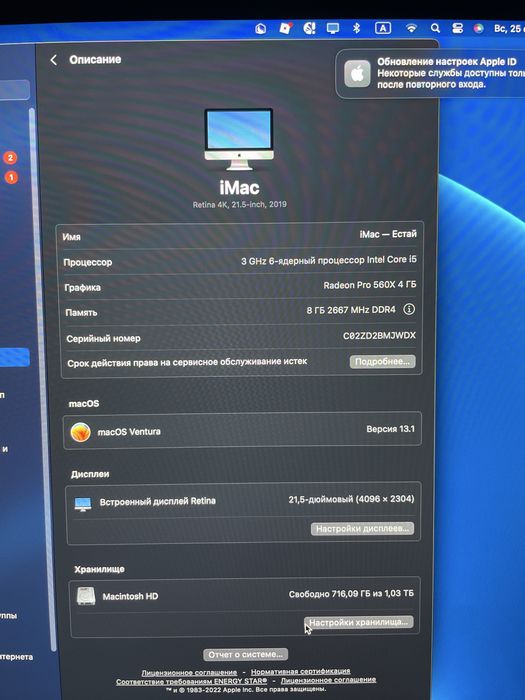Image resolution: width=525 pixels, height=700 pixels.
Task: Open the Apple ID settings update notification
Action: tap(430, 74)
